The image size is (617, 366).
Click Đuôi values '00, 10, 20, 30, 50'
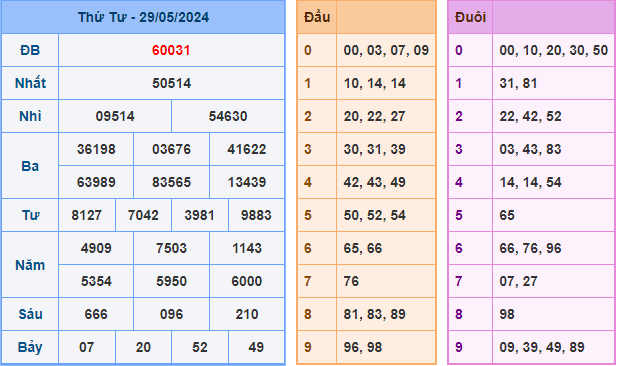click(554, 50)
